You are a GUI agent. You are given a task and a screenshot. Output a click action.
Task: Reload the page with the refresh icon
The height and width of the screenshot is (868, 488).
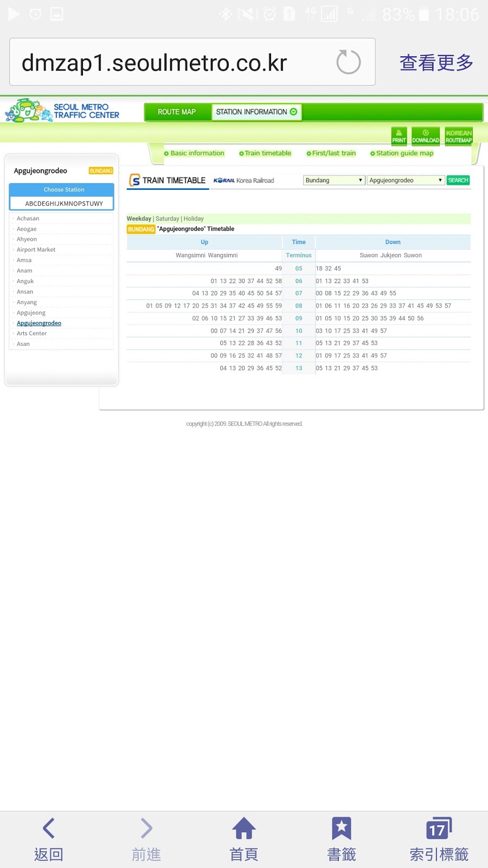click(x=348, y=62)
